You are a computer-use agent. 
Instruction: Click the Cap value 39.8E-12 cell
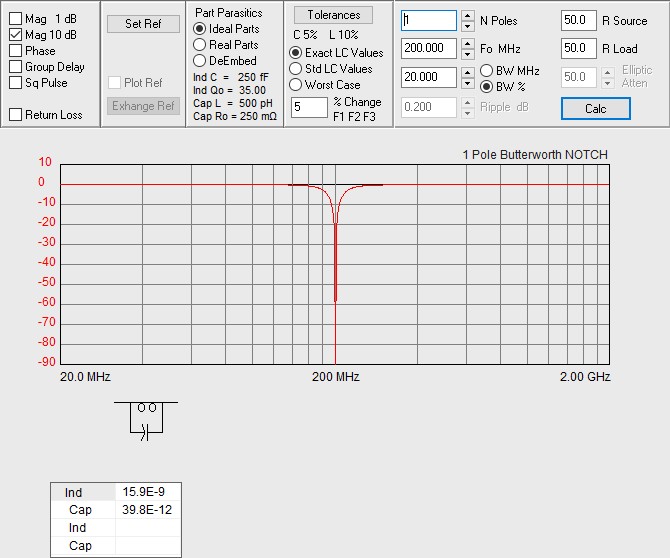148,510
